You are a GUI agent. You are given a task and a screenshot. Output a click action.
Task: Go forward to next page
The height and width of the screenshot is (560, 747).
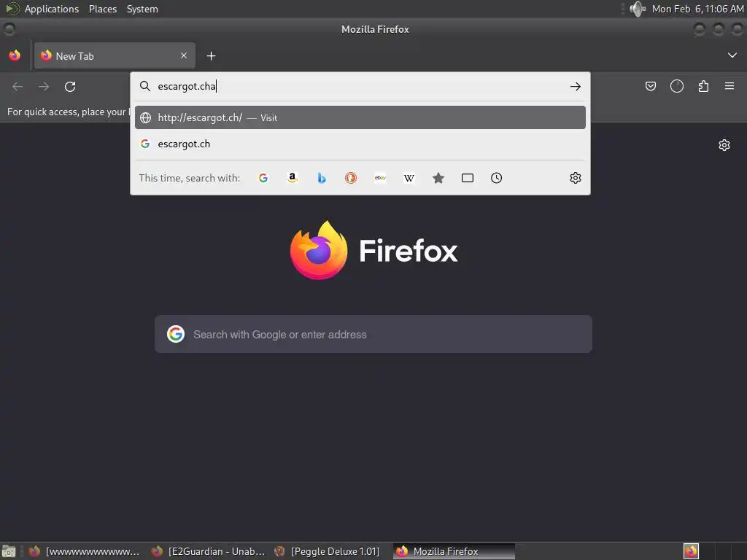44,87
